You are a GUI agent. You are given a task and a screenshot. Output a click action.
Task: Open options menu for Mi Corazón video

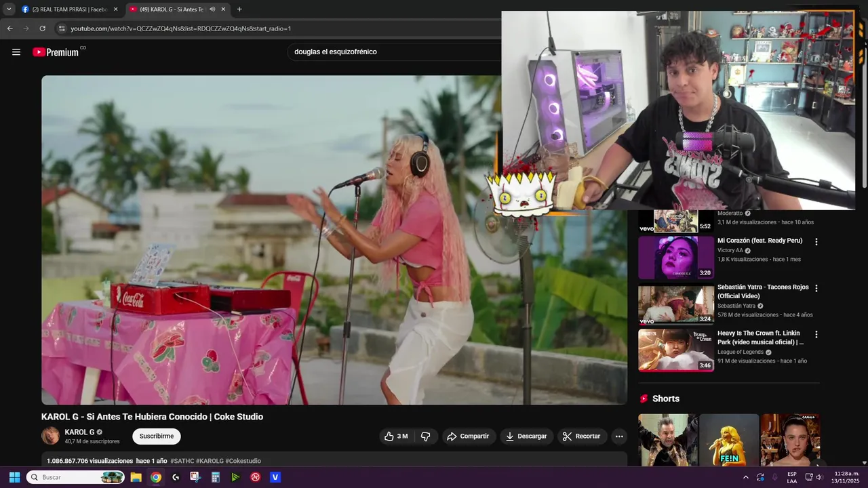(x=816, y=242)
